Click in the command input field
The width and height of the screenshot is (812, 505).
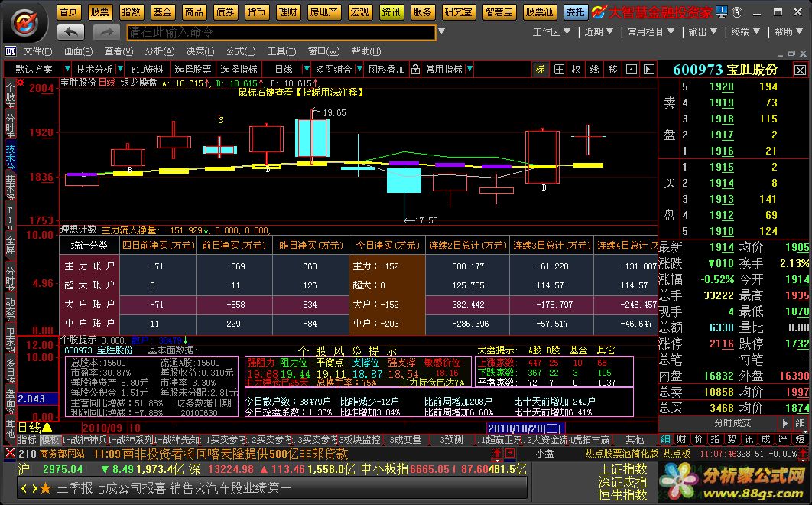(281, 32)
